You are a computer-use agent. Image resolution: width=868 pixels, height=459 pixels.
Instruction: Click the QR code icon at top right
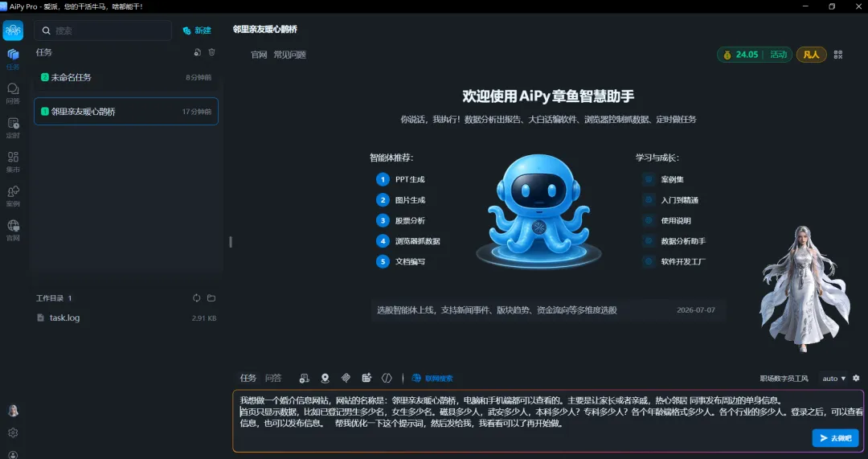click(x=838, y=55)
